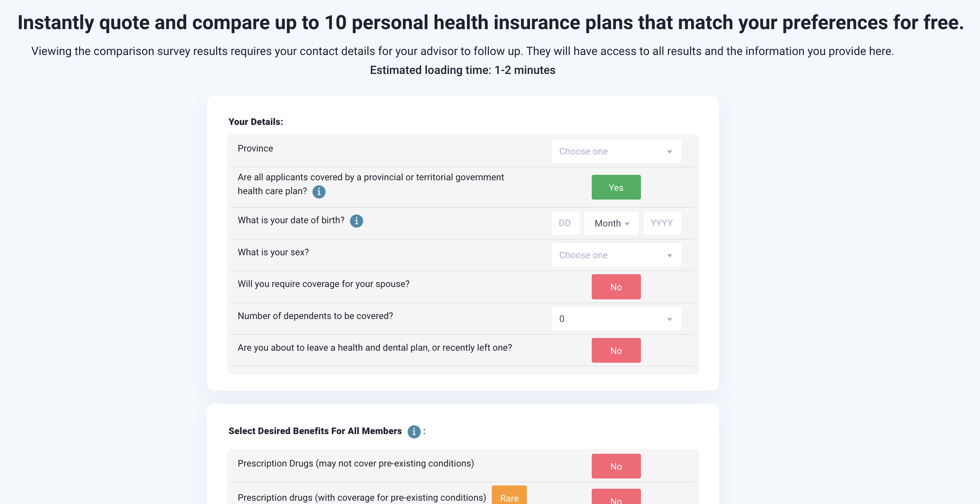980x504 pixels.
Task: Click the DD day input field
Action: click(565, 224)
